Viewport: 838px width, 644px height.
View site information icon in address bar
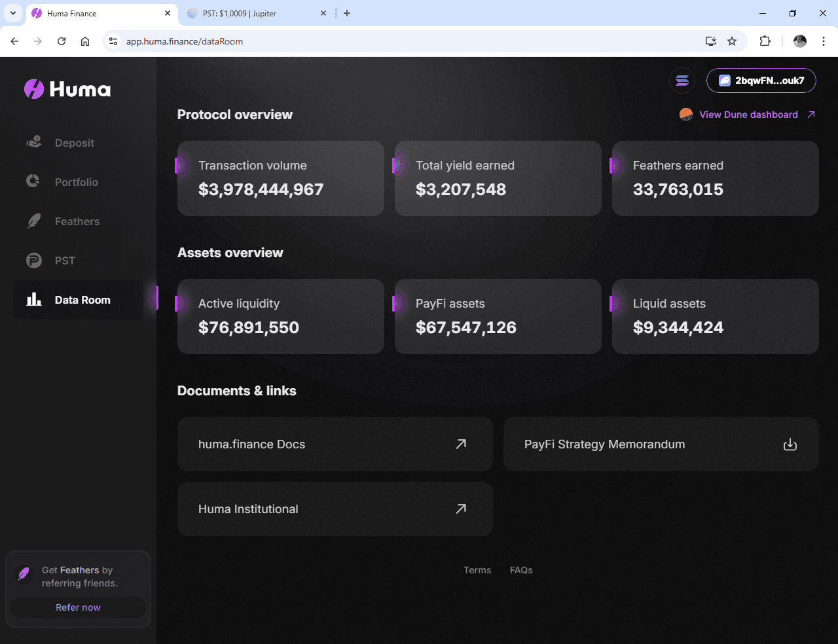[x=113, y=41]
